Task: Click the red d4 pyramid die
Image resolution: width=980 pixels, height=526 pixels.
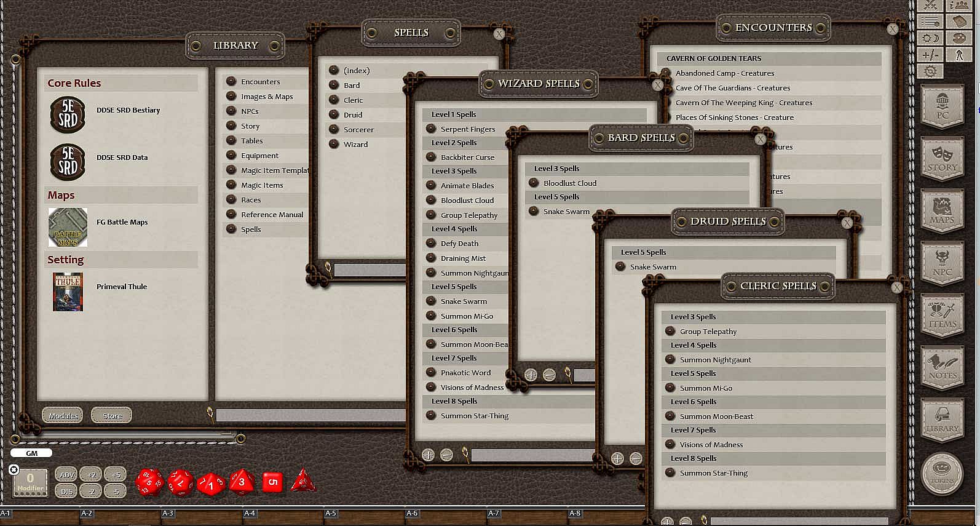Action: [x=302, y=481]
